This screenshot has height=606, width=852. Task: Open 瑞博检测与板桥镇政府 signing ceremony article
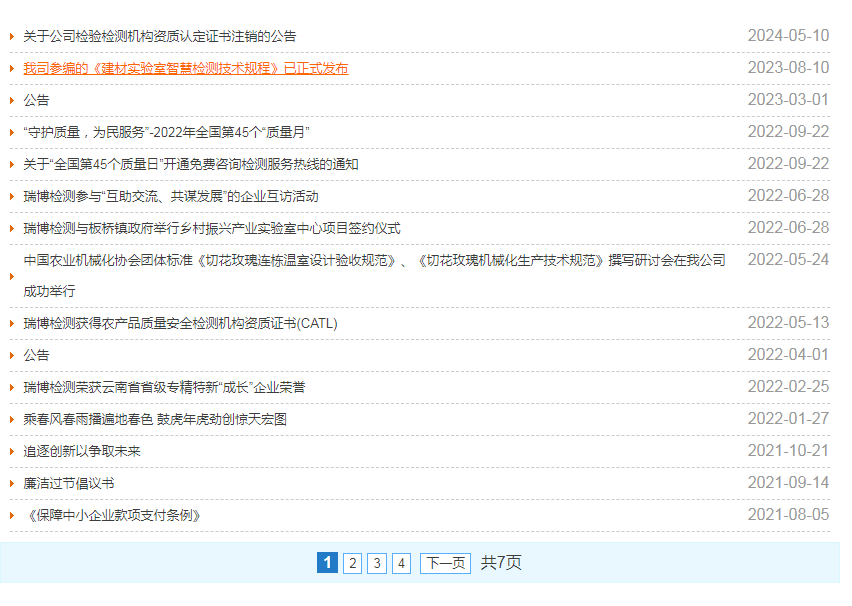click(212, 228)
